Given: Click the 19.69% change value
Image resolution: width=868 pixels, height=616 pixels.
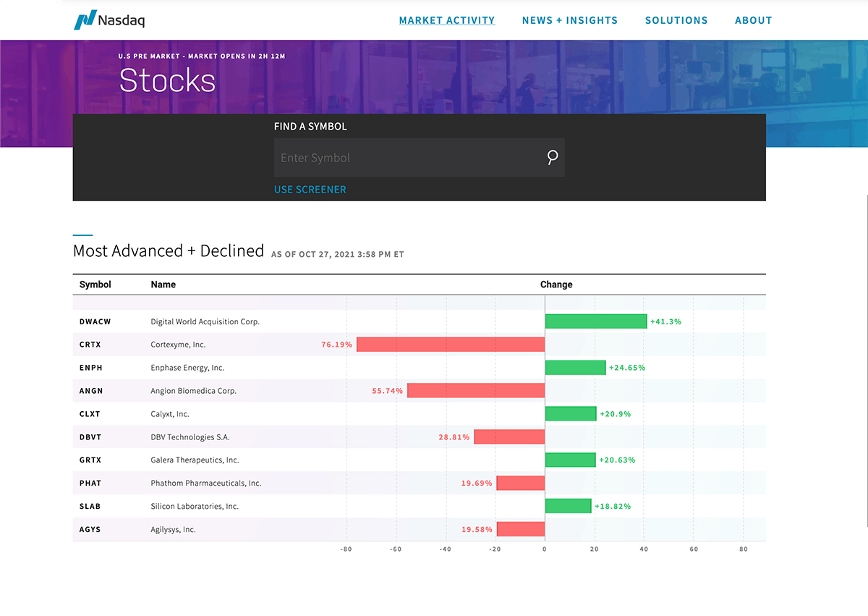Looking at the screenshot, I should tap(477, 483).
